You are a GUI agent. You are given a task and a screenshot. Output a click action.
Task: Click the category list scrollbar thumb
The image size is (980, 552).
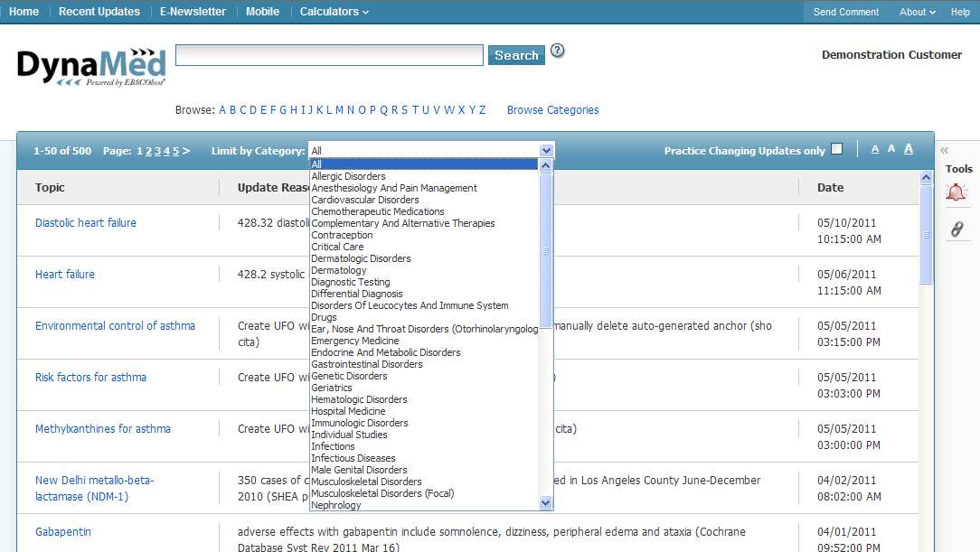[546, 250]
